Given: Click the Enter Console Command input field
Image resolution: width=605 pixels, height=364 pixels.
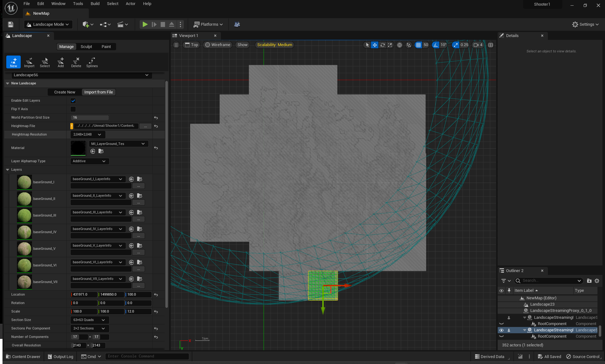Looking at the screenshot, I should 147,356.
